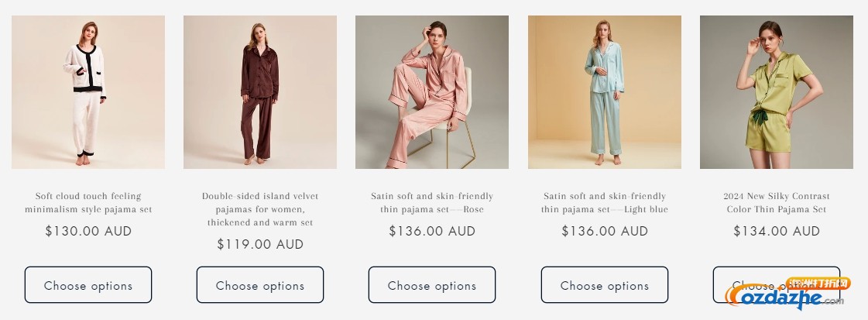Open the rose satin pajama set image
The width and height of the screenshot is (868, 320).
(x=432, y=92)
